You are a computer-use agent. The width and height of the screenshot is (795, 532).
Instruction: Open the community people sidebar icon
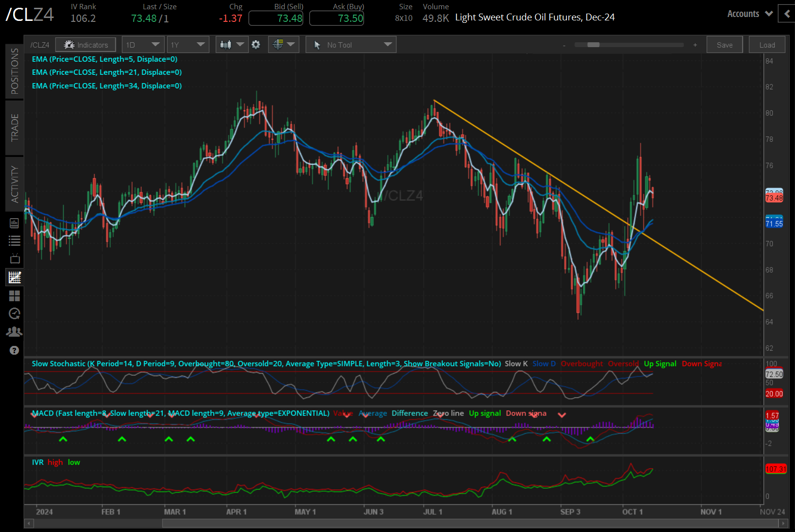(x=14, y=331)
